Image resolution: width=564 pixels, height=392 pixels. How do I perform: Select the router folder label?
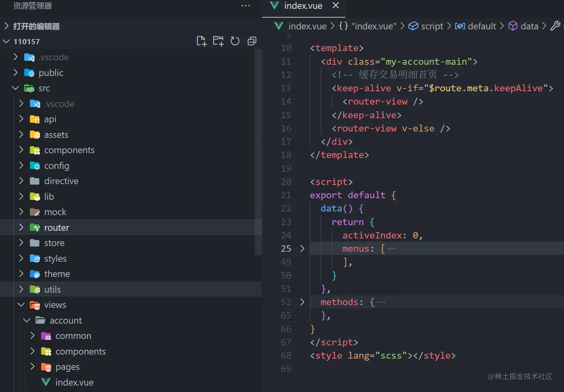(x=57, y=228)
